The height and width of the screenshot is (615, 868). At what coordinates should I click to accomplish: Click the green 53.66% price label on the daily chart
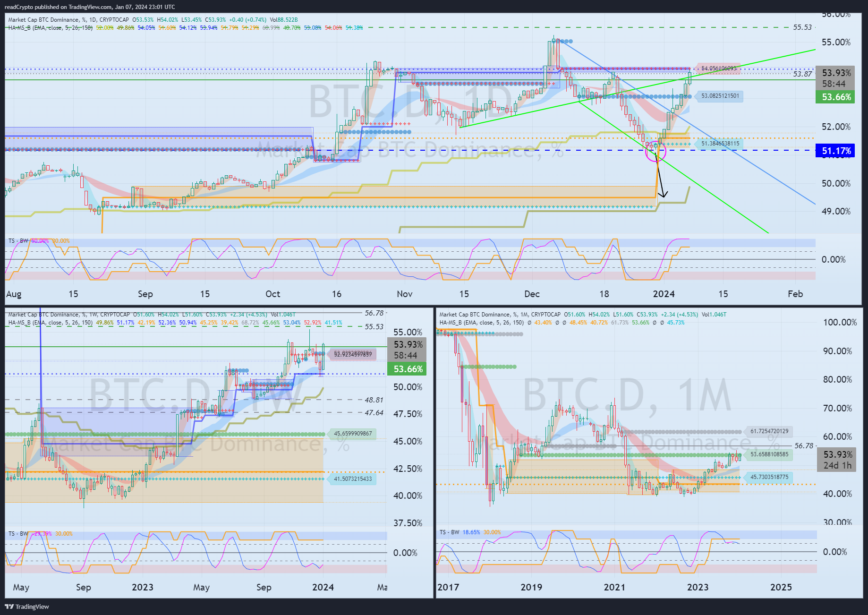pyautogui.click(x=835, y=97)
